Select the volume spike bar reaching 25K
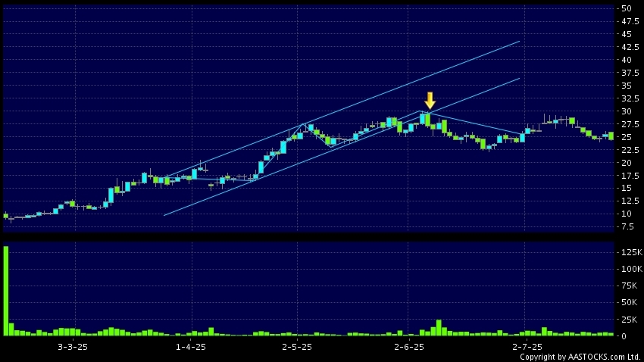 439,327
